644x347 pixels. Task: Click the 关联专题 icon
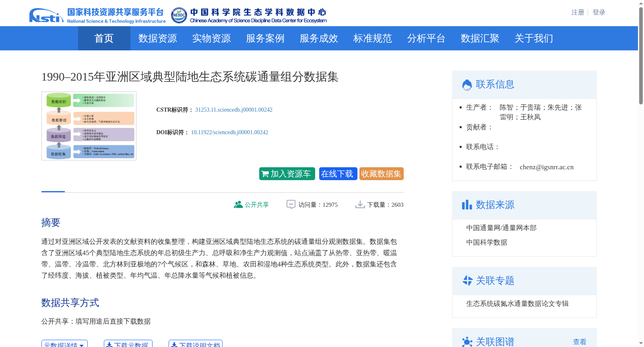click(x=467, y=281)
